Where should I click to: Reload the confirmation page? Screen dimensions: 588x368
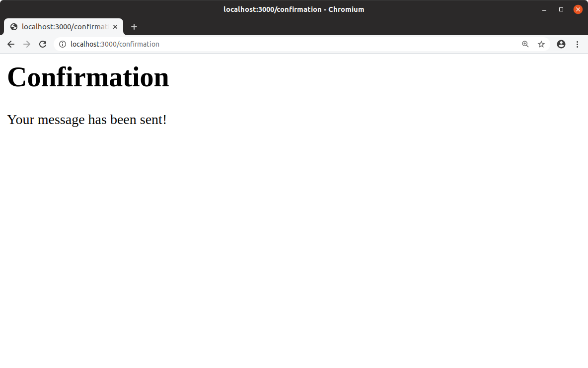coord(43,44)
